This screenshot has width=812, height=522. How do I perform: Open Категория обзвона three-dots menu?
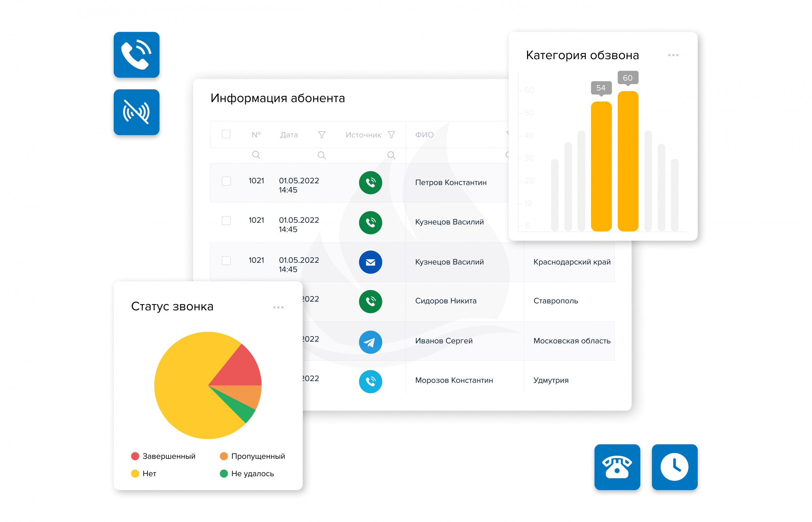pyautogui.click(x=673, y=55)
